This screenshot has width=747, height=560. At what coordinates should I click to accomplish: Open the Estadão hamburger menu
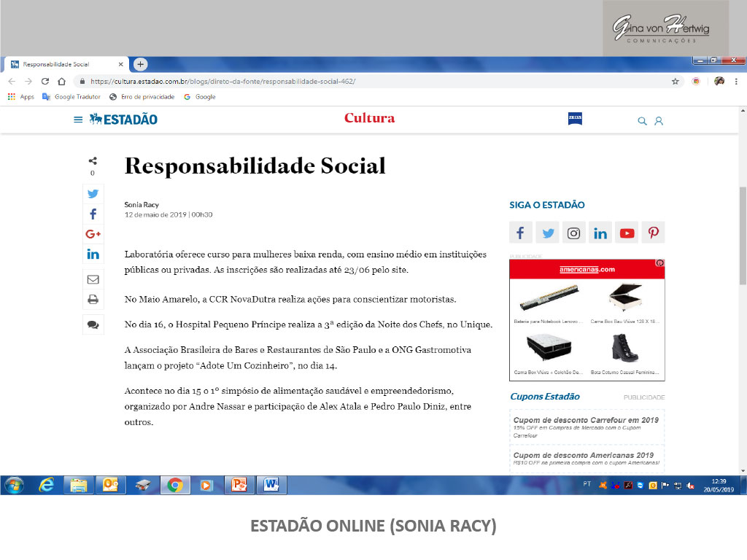78,120
